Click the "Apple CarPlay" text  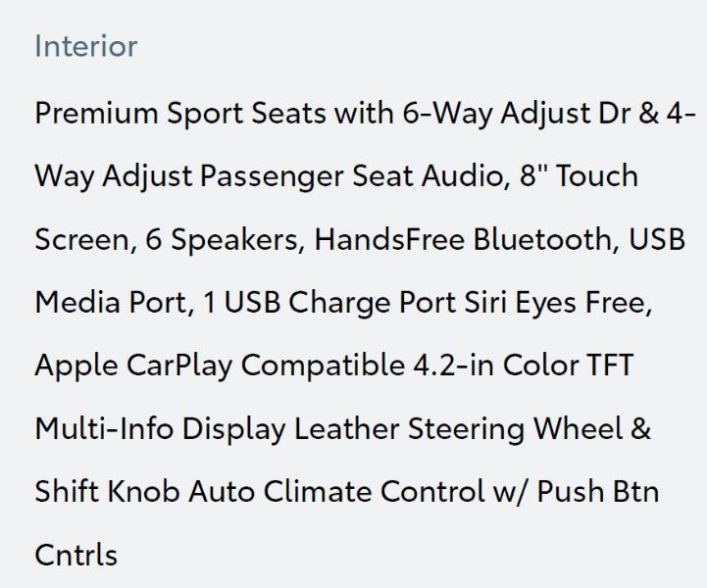click(133, 366)
